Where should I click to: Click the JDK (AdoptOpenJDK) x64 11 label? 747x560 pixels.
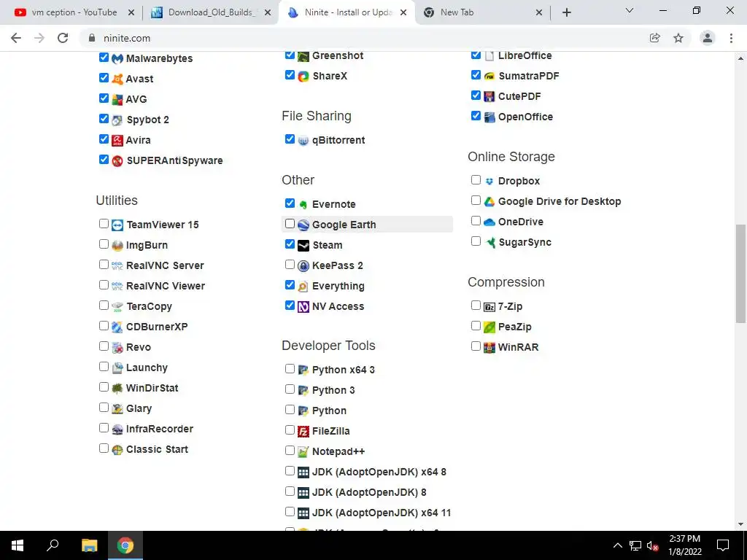click(x=381, y=513)
